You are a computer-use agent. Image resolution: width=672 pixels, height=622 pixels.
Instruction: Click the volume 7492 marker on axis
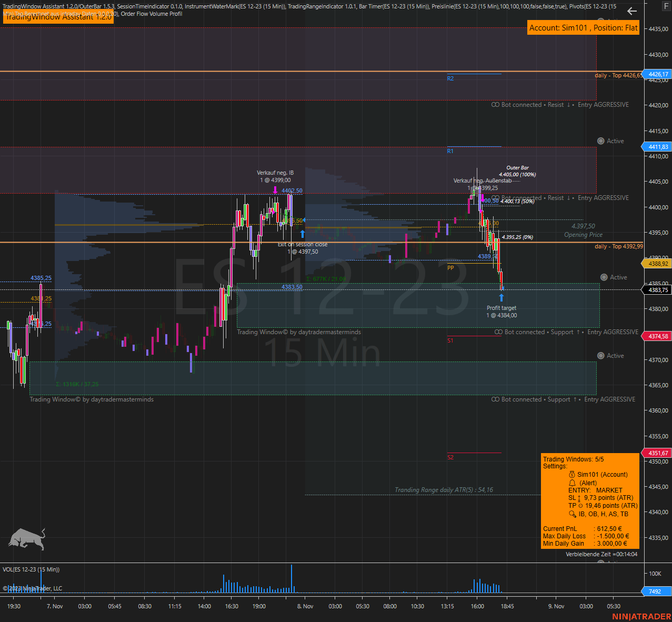[x=654, y=591]
